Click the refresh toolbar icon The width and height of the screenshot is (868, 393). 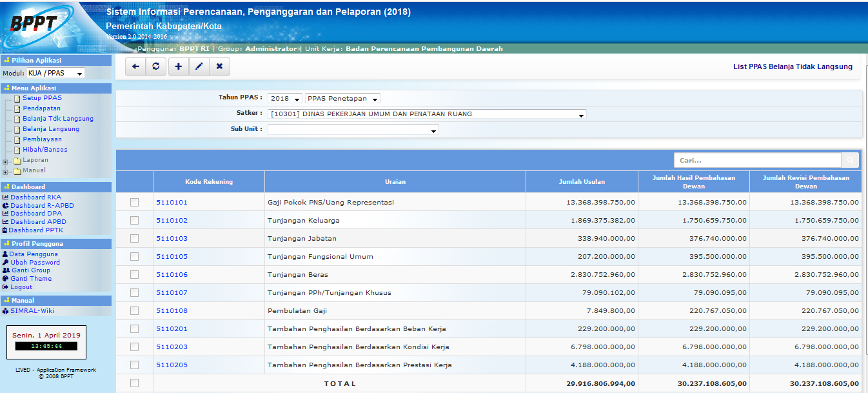156,66
